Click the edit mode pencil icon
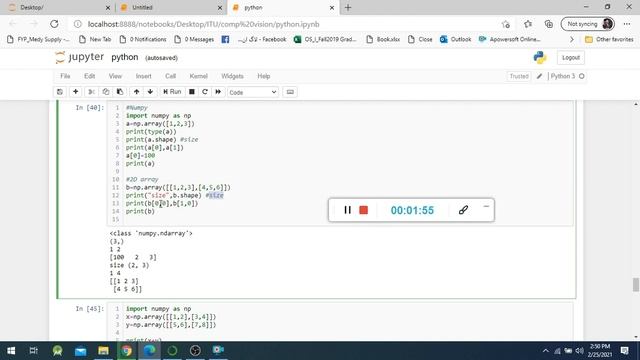 pos(539,76)
